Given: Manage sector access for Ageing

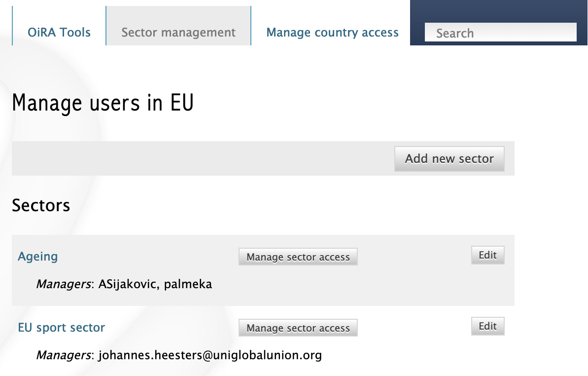Looking at the screenshot, I should point(298,257).
